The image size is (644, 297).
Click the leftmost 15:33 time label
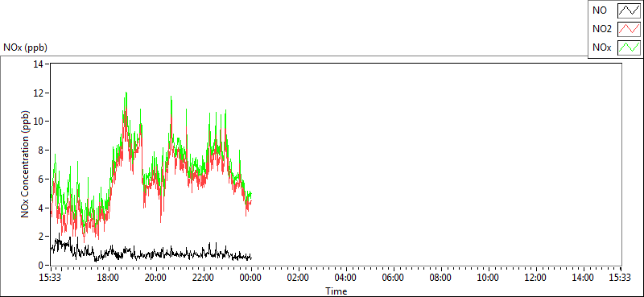point(49,278)
